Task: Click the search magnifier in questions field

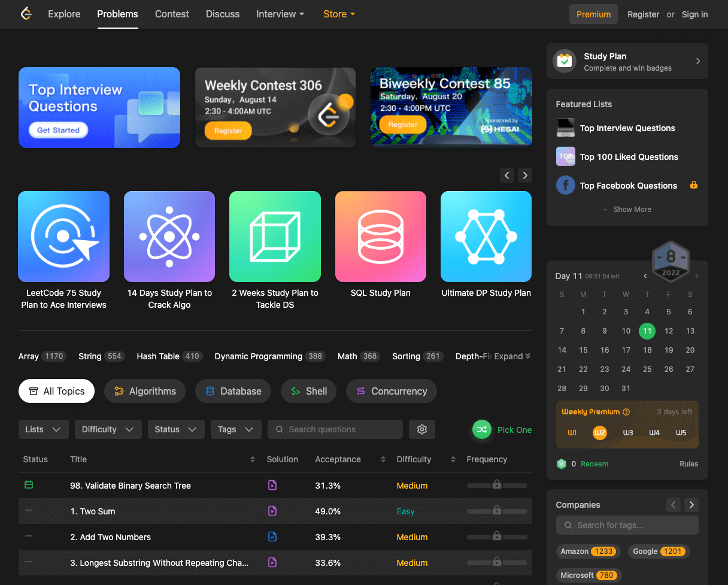Action: [x=280, y=429]
